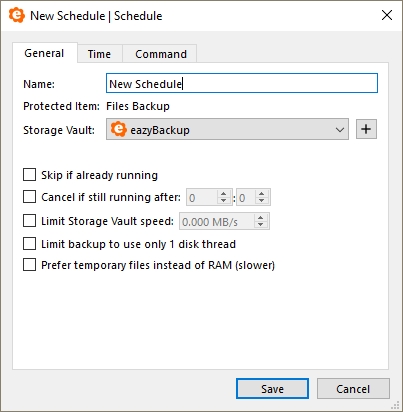This screenshot has width=403, height=412.
Task: Open the Storage Vault dropdown
Action: coord(227,129)
